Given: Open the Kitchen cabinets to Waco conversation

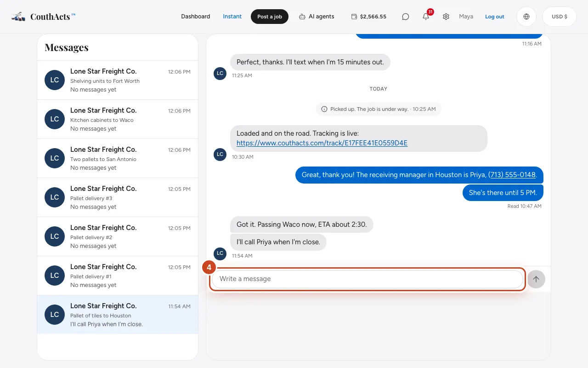Looking at the screenshot, I should coord(118,119).
